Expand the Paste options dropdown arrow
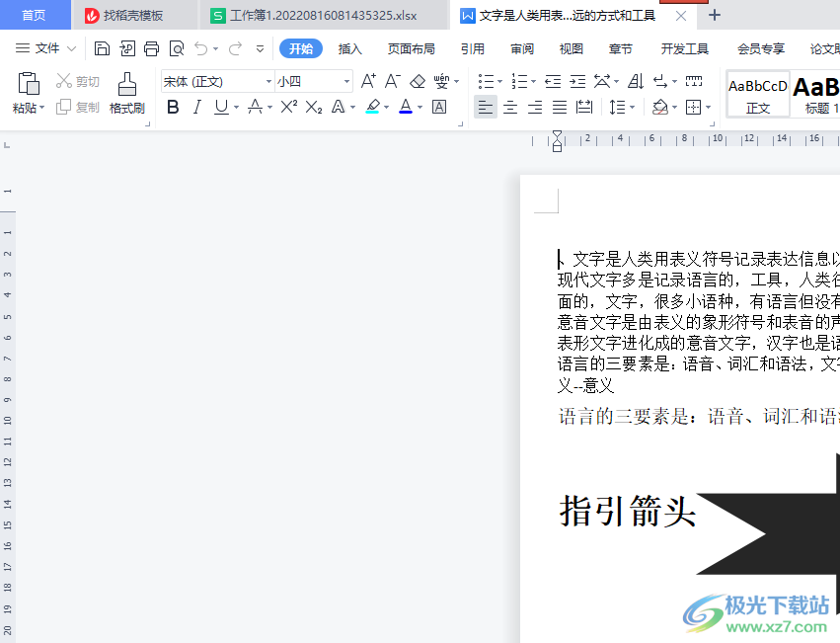The image size is (840, 643). click(x=41, y=108)
